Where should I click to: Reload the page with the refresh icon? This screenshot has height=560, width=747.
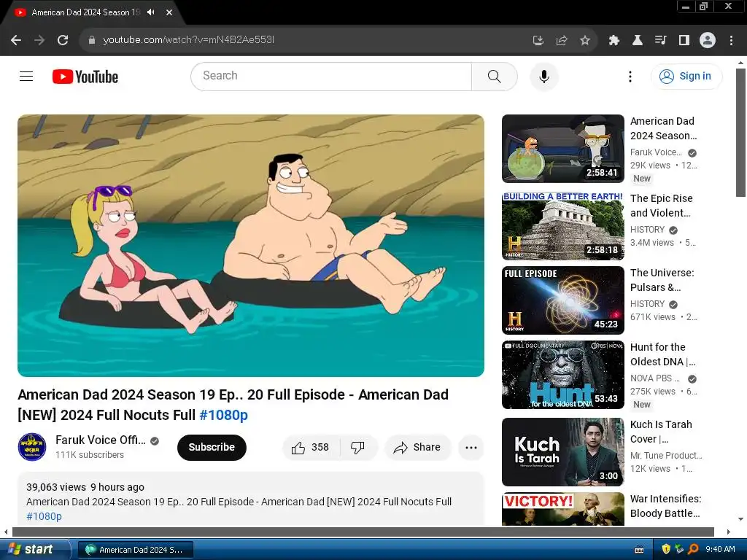(x=63, y=40)
